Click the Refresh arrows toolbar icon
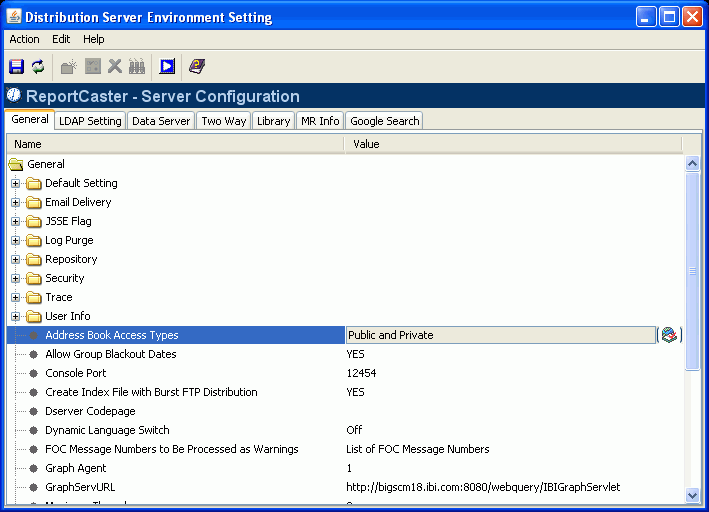This screenshot has width=709, height=512. (x=38, y=66)
